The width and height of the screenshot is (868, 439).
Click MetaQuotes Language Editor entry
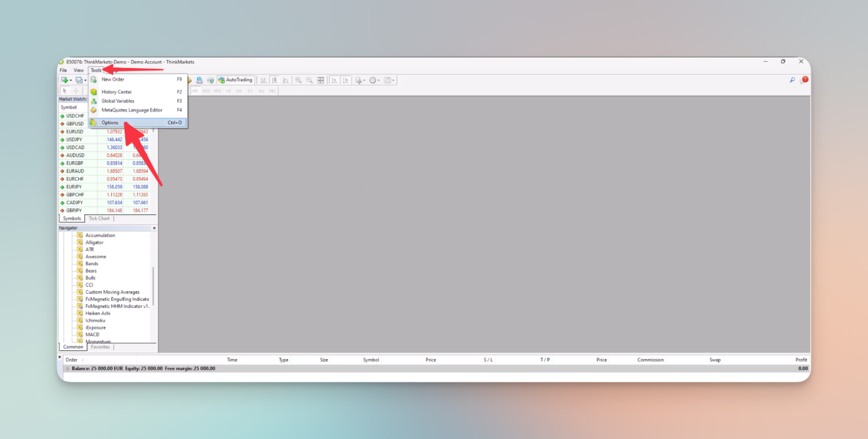click(131, 110)
